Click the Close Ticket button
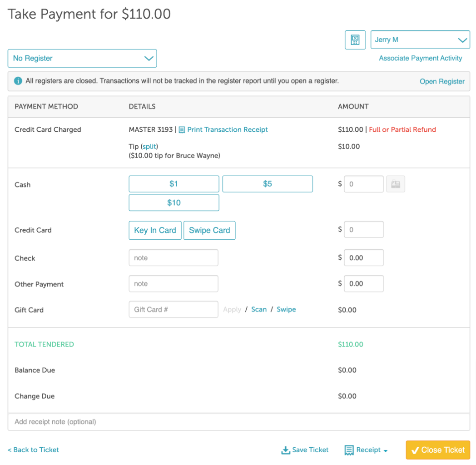This screenshot has width=476, height=465. [x=438, y=450]
